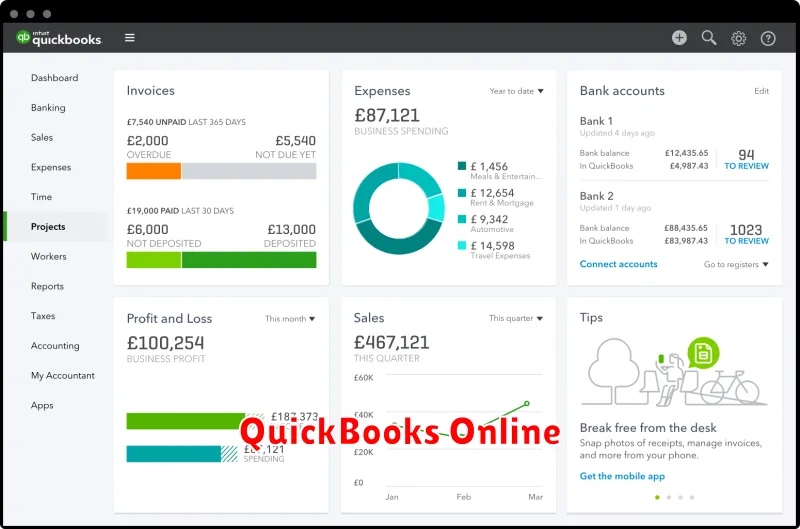Click the £ 12,654 Rent & Mortgage amount
The image size is (800, 529).
coord(492,193)
